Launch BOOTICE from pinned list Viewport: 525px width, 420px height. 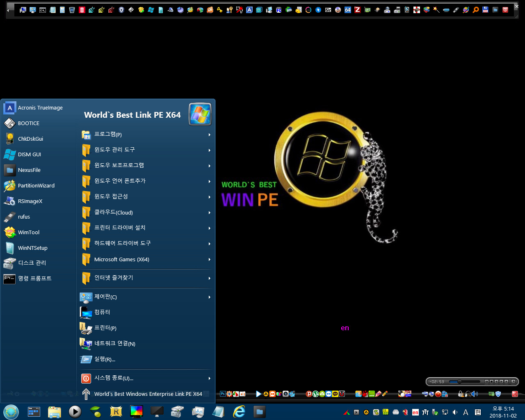[39, 123]
